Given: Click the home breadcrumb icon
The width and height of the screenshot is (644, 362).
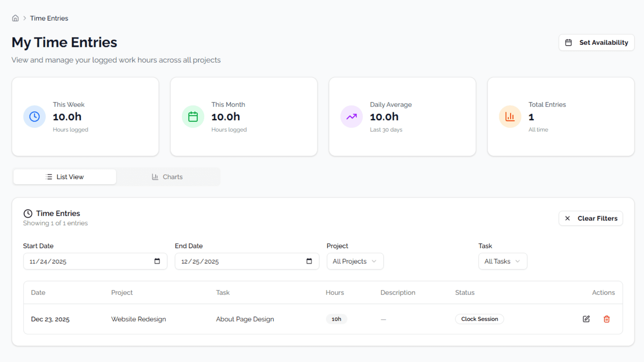Looking at the screenshot, I should 15,18.
